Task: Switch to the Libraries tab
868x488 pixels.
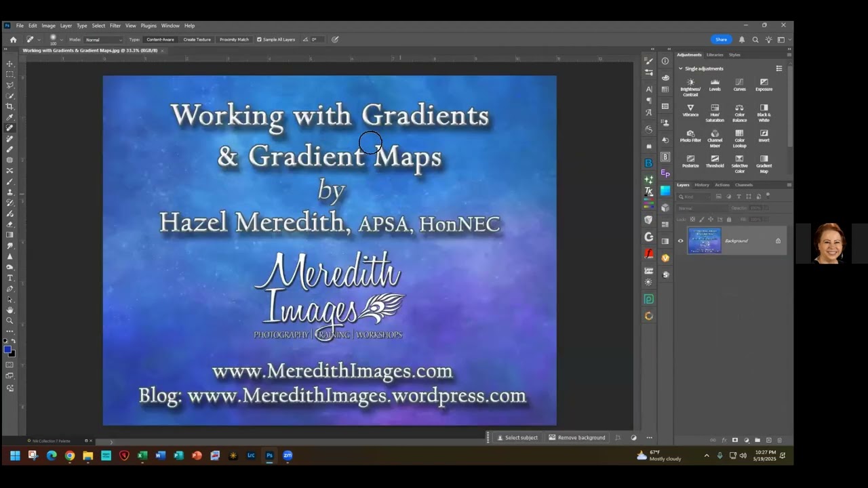Action: [x=715, y=55]
